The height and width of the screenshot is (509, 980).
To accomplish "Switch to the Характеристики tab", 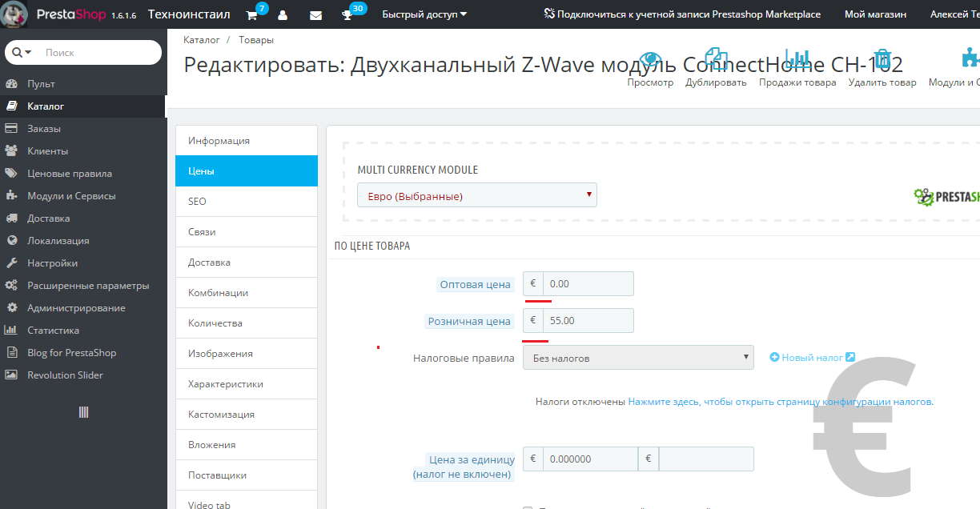I will pos(247,384).
